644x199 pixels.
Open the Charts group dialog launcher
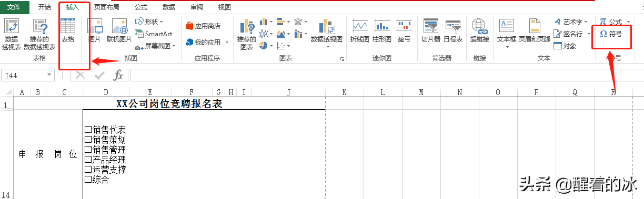(342, 59)
